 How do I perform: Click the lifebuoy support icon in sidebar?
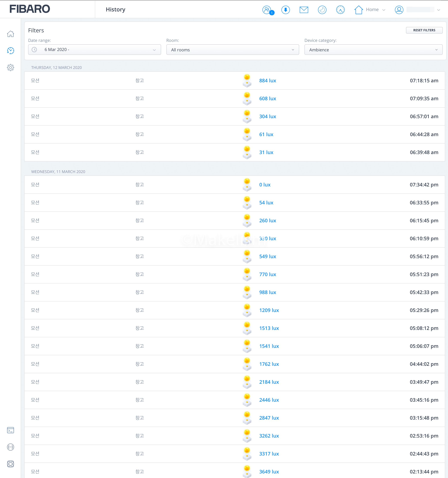point(11,464)
